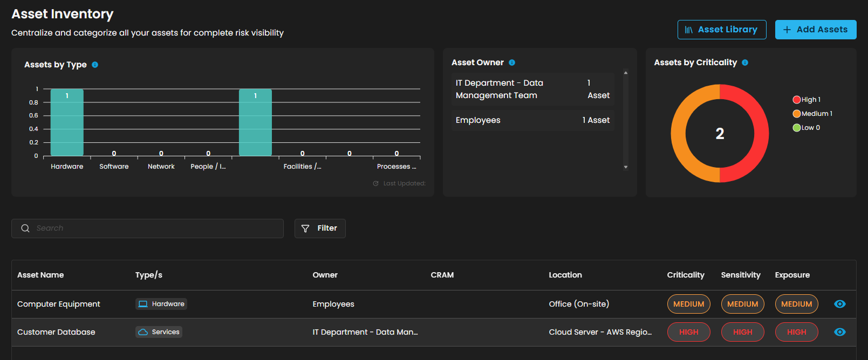Click the magnifier icon in search bar

[25, 229]
